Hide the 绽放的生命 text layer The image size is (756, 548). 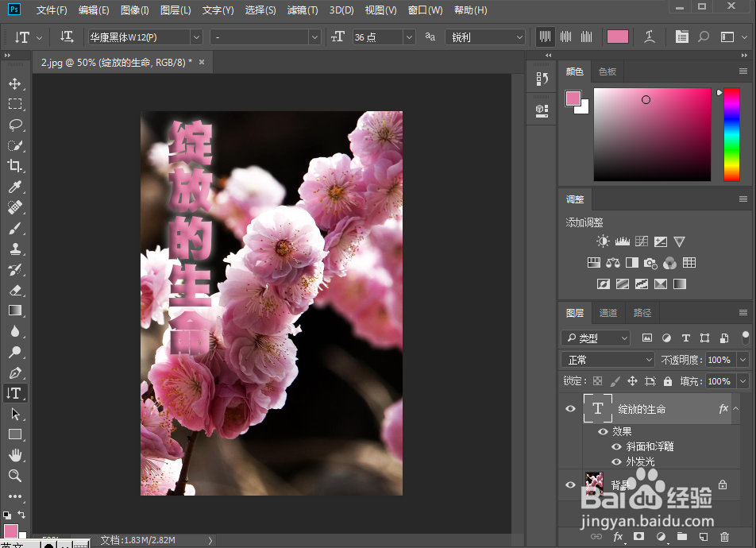click(x=570, y=408)
